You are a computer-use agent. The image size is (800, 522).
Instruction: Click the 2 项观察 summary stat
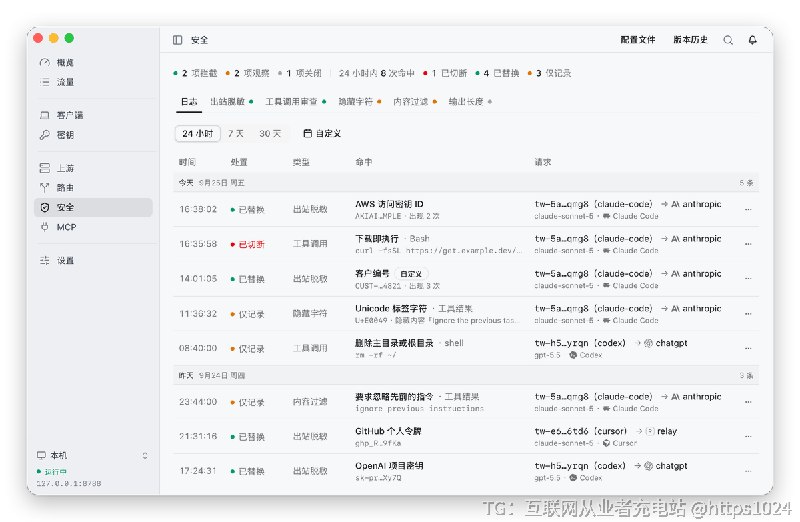[x=247, y=73]
